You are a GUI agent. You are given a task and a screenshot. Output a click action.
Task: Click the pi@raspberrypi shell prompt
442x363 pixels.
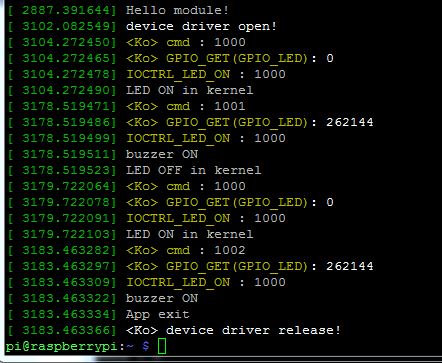point(77,346)
